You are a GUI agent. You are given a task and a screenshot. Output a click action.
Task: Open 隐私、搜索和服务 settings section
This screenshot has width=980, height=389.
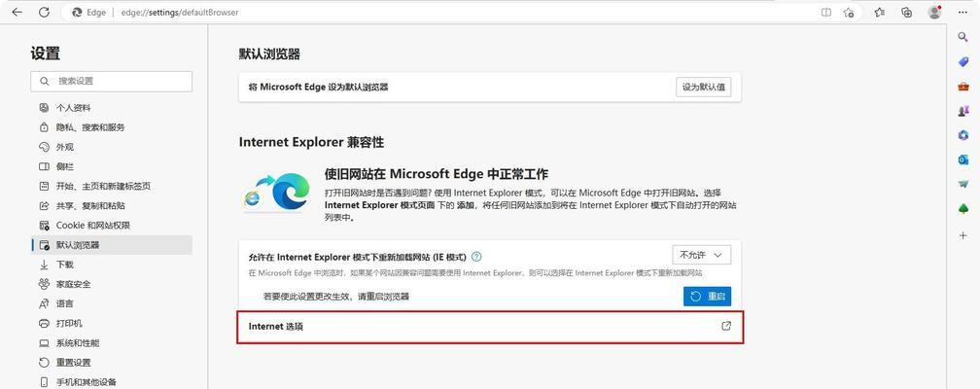pos(112,127)
